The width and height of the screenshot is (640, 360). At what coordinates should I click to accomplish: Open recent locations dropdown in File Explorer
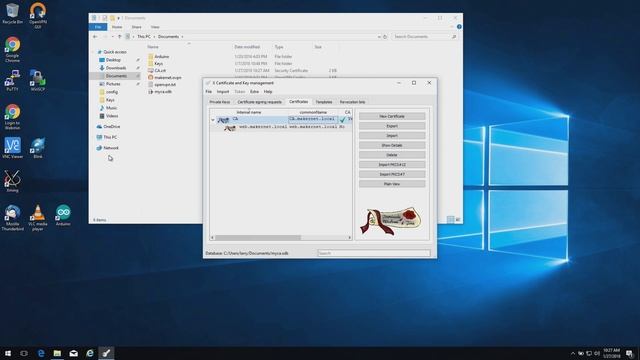112,37
